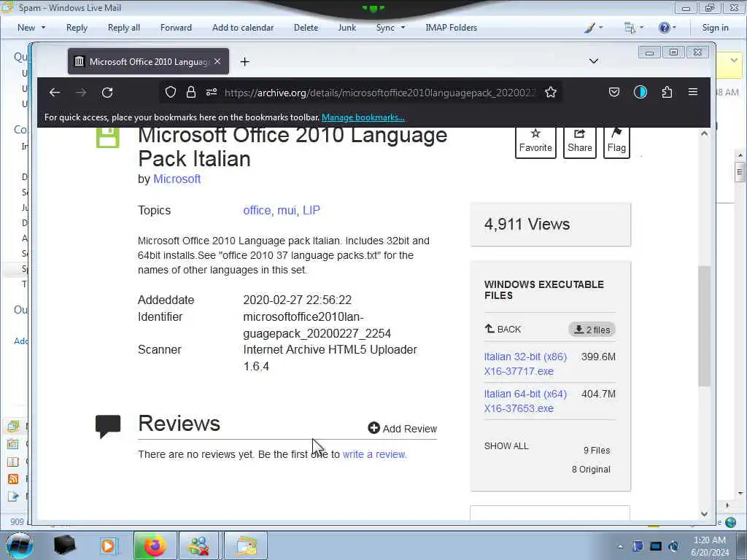The image size is (747, 560).
Task: Show hidden tray icons arrow
Action: point(620,546)
